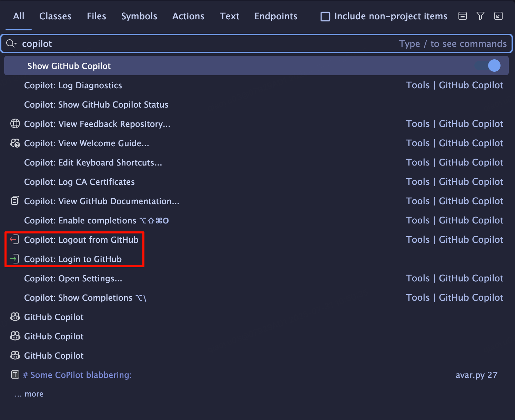Click the '... more' link to load extra results
Screen dimensions: 515x420
click(x=29, y=393)
